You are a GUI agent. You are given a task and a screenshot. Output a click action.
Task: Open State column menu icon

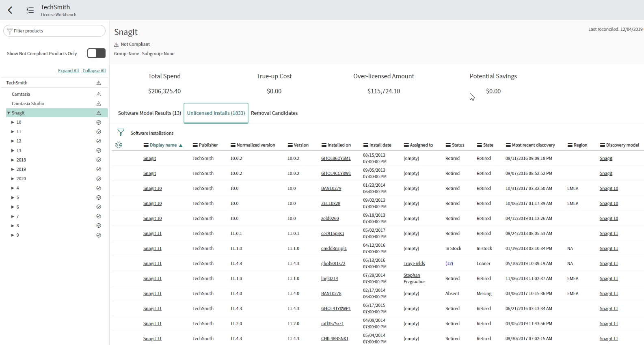pyautogui.click(x=480, y=145)
